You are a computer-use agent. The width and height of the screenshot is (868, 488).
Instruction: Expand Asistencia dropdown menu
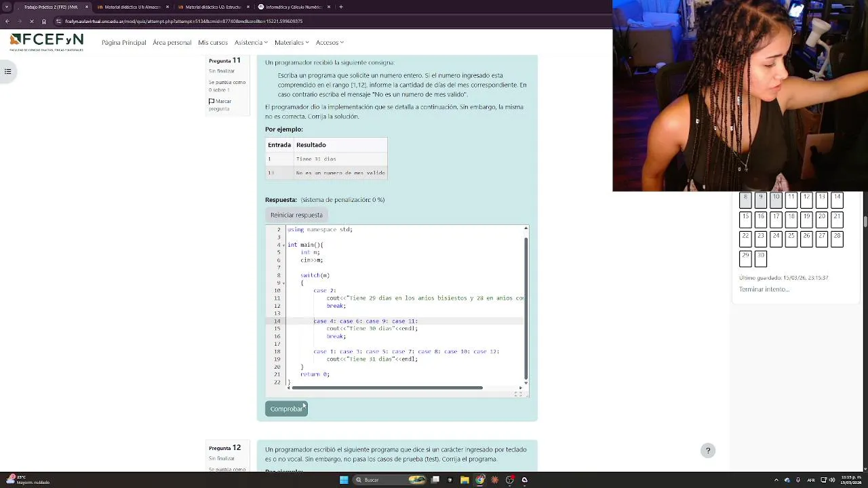251,43
